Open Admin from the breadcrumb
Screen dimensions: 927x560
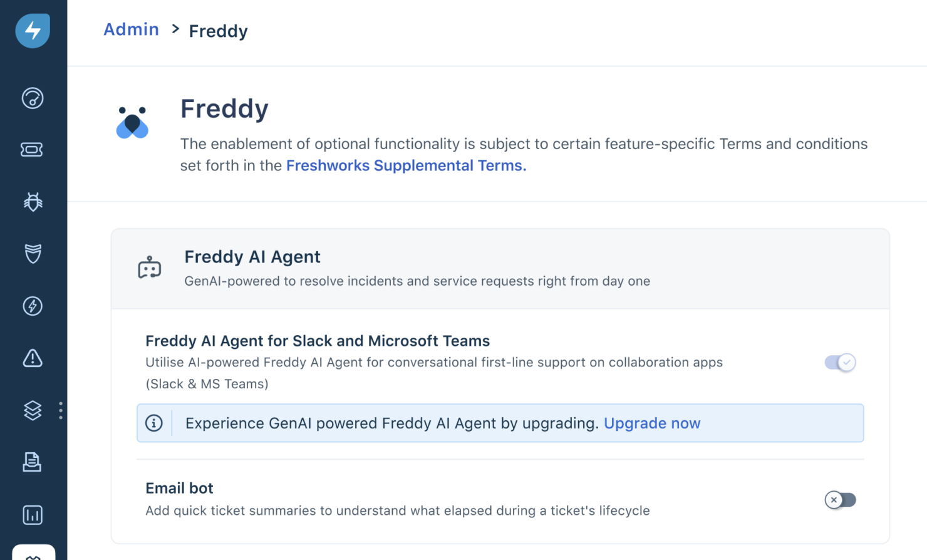131,29
